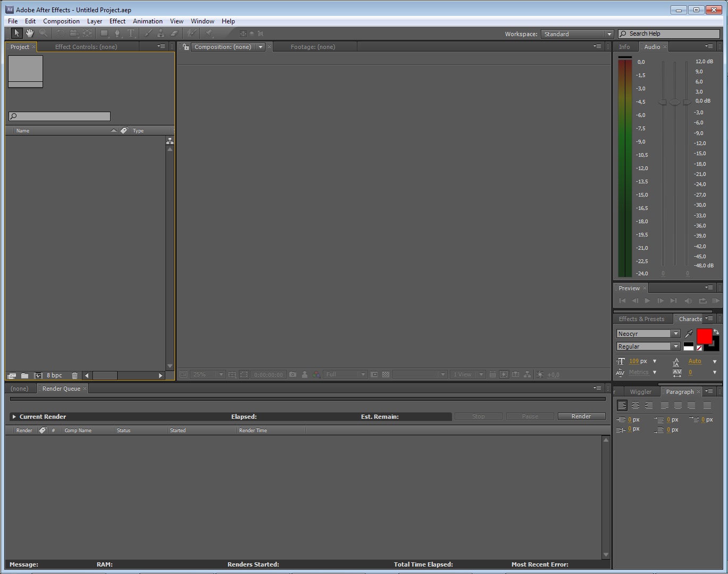Viewport: 728px width, 574px height.
Task: Select the Unified Camera tool
Action: pos(74,33)
